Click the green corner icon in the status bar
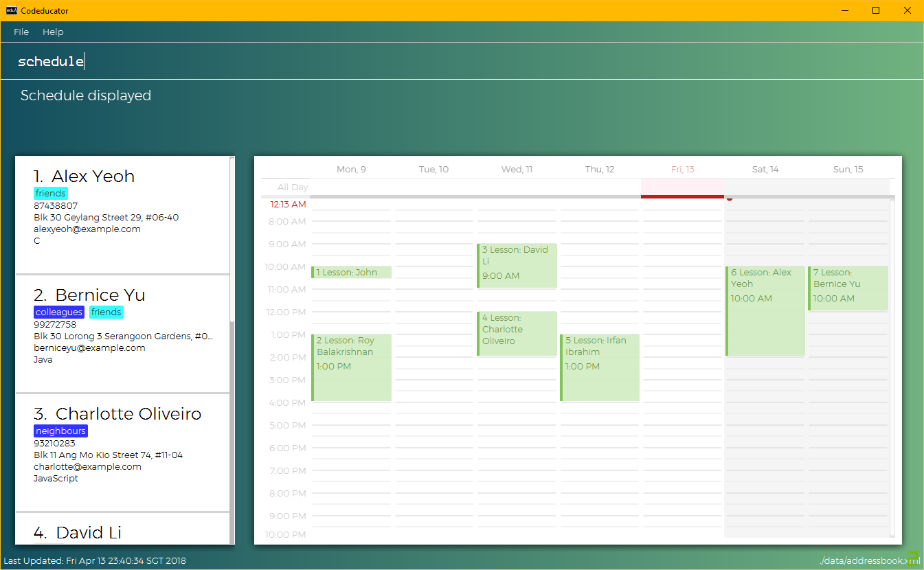 pos(912,560)
